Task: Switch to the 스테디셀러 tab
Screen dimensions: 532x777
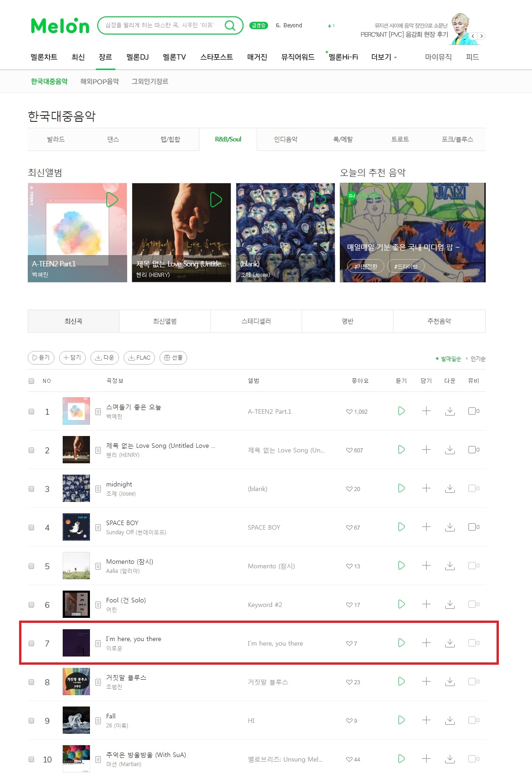Action: 256,321
